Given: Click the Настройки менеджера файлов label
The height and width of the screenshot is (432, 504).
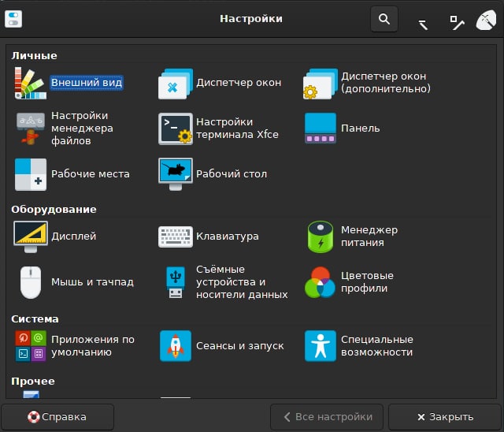Looking at the screenshot, I should pyautogui.click(x=82, y=128).
